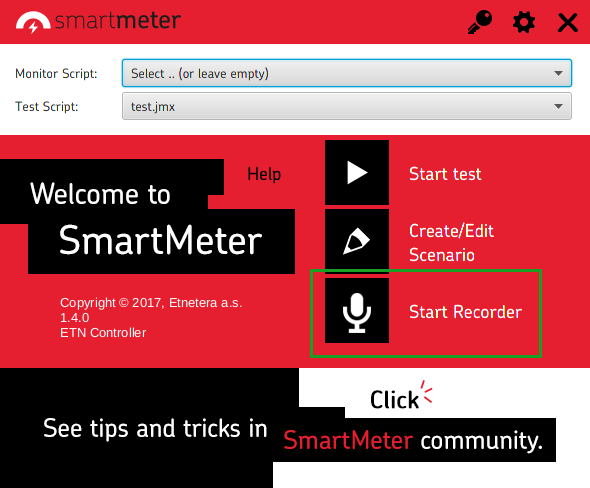590x488 pixels.
Task: Close SmartMeter with the X icon
Action: pos(567,23)
